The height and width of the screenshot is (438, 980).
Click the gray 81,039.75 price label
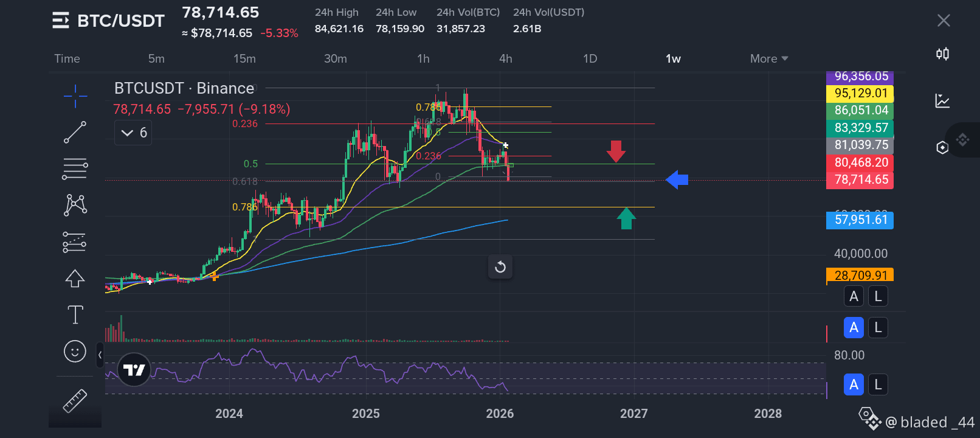[860, 145]
